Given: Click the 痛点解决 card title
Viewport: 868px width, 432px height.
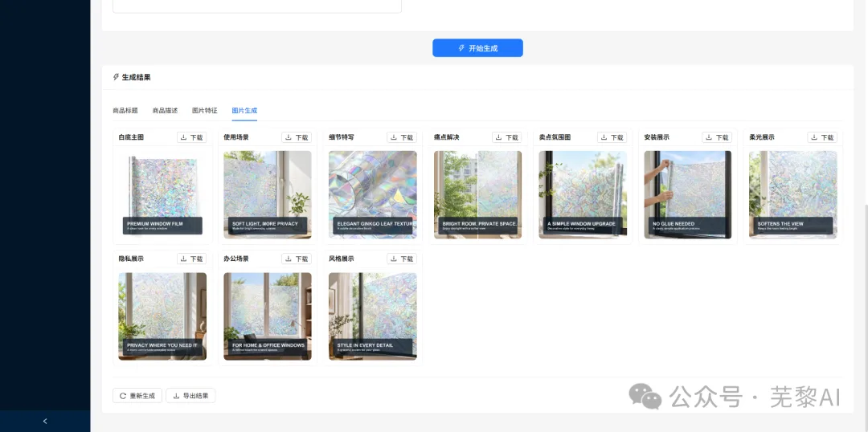Looking at the screenshot, I should click(x=447, y=137).
